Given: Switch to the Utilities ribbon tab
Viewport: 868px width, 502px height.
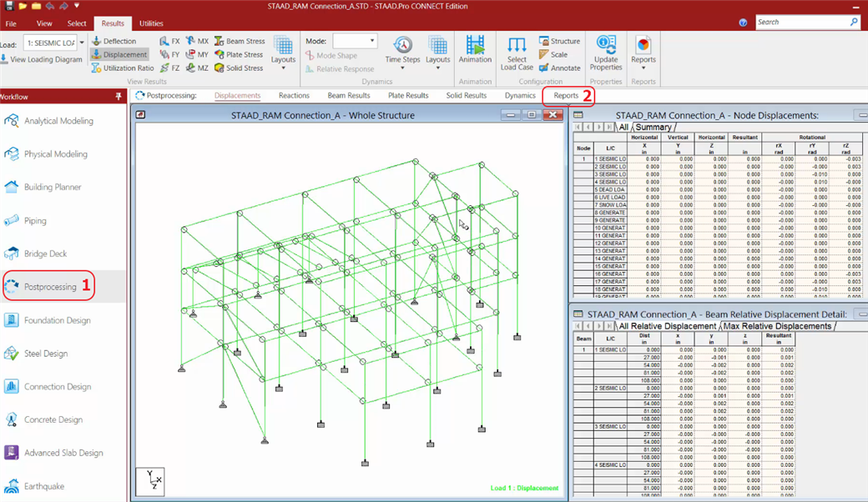Looking at the screenshot, I should (x=151, y=23).
